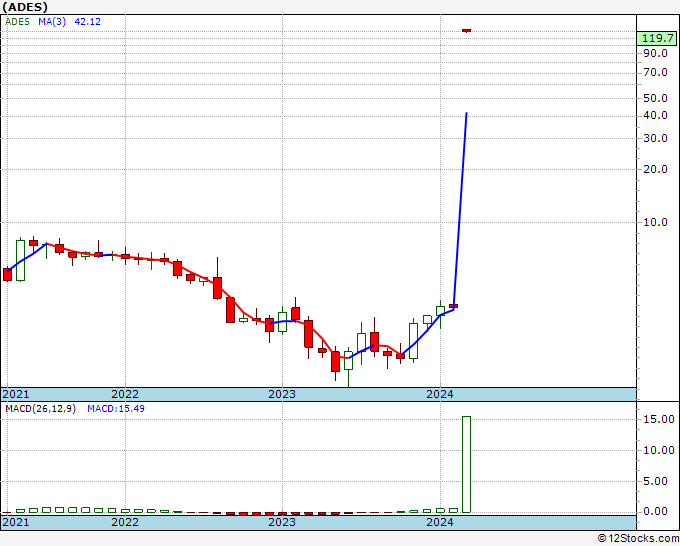Click the steep blue moving average line
The width and height of the screenshot is (680, 546).
[460, 210]
